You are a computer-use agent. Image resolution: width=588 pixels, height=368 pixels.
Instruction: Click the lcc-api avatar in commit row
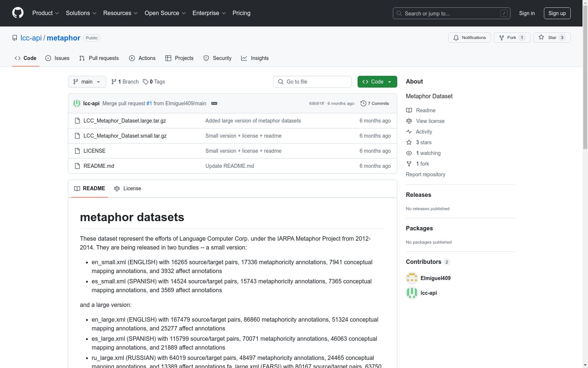click(x=77, y=103)
